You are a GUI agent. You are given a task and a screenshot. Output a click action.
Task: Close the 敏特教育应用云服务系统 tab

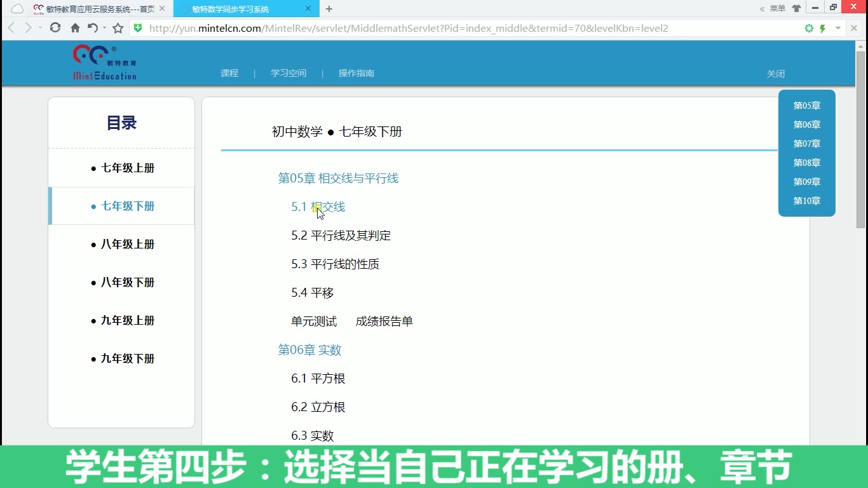162,9
